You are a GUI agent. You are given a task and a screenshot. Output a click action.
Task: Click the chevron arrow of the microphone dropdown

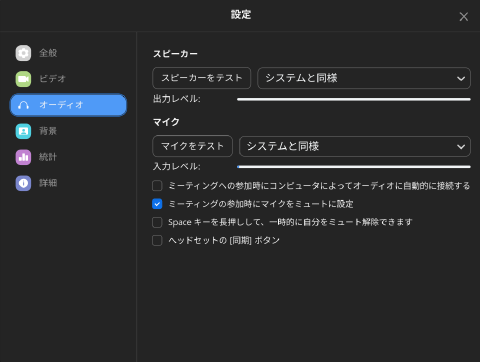point(461,147)
